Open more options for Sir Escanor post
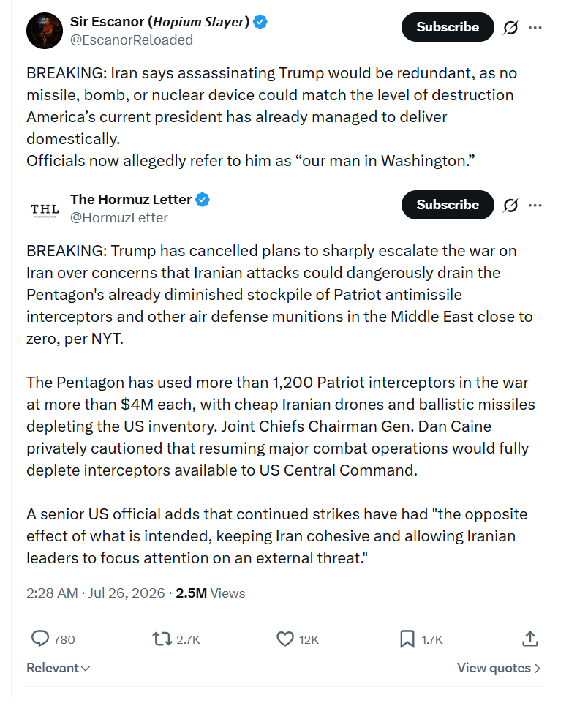 [x=535, y=28]
